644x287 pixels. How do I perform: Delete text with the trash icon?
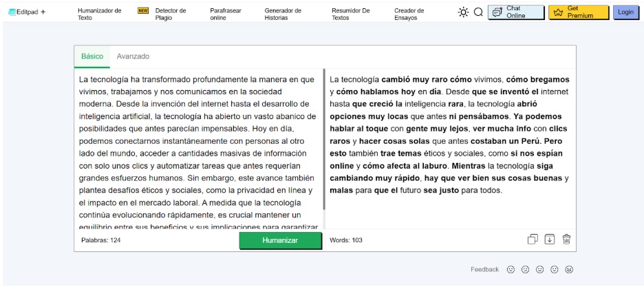tap(566, 240)
